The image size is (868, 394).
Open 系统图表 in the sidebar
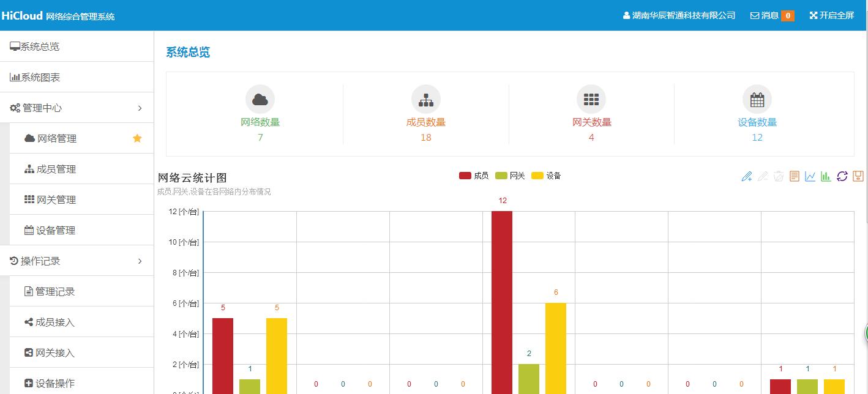click(40, 78)
